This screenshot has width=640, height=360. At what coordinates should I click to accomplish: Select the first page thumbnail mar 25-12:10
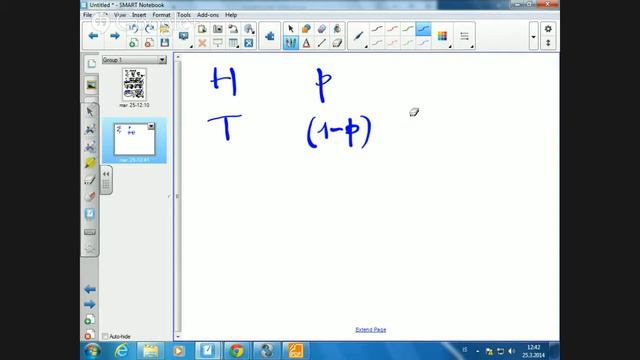134,84
